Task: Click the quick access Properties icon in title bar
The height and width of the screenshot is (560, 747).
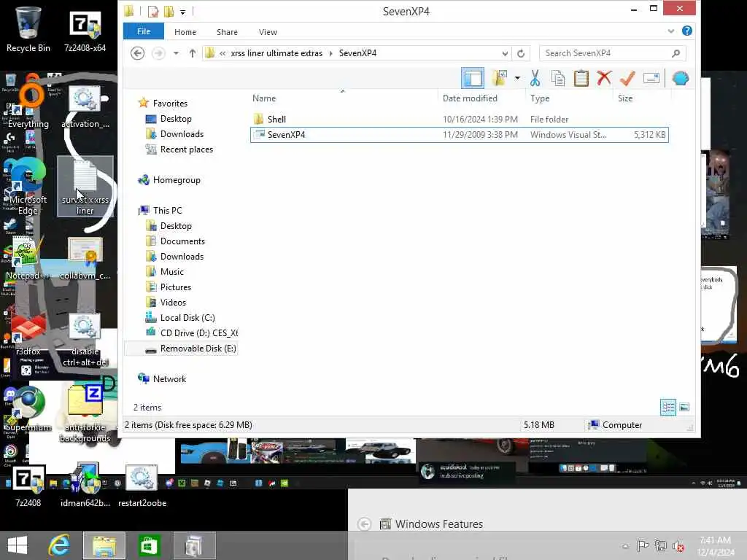Action: tap(153, 11)
